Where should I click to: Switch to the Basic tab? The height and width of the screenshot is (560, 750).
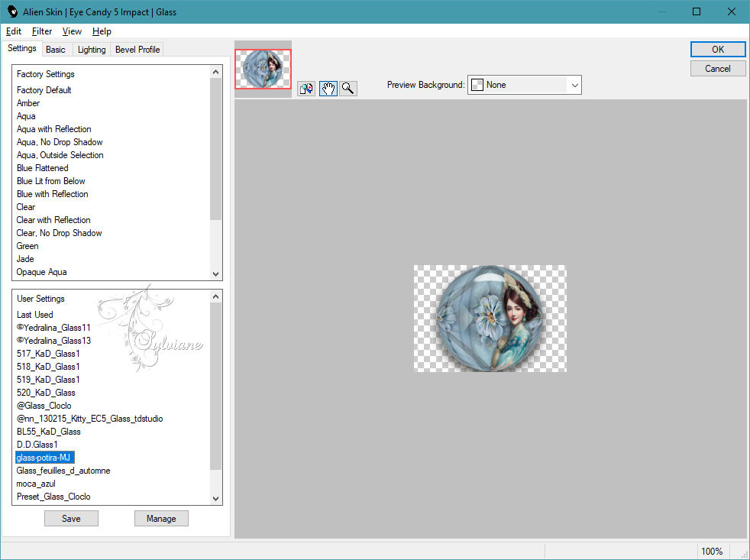tap(56, 50)
